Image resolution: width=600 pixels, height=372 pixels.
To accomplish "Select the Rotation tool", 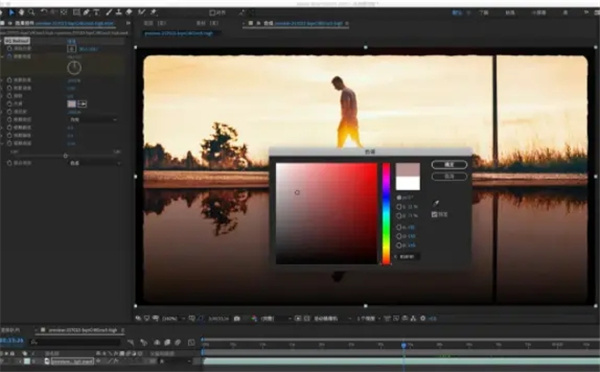I will pyautogui.click(x=44, y=12).
